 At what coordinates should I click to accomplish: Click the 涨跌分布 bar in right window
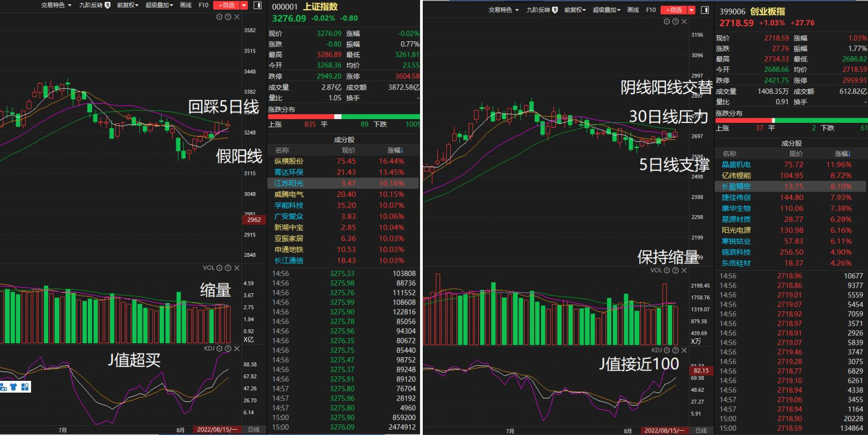pos(791,120)
